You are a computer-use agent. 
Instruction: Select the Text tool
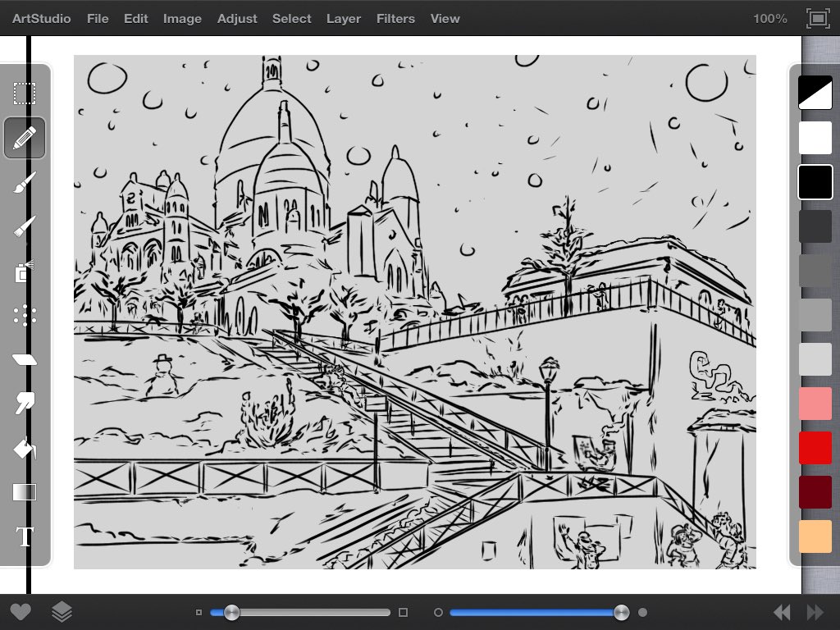pyautogui.click(x=25, y=536)
